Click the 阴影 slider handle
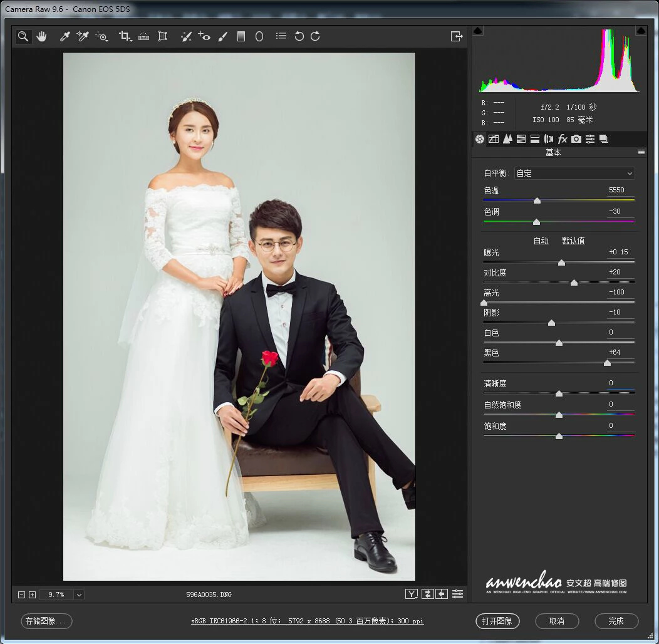659x644 pixels. pyautogui.click(x=552, y=323)
